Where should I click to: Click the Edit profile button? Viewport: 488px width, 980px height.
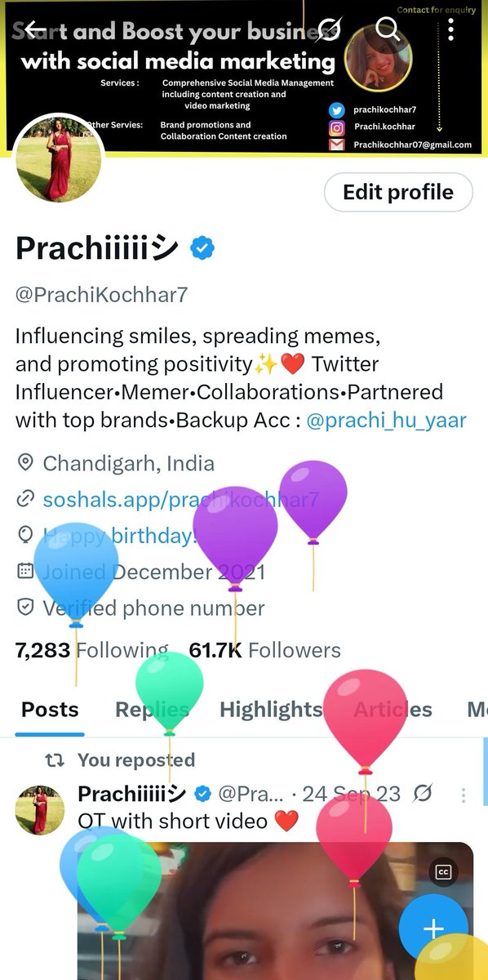pyautogui.click(x=398, y=193)
